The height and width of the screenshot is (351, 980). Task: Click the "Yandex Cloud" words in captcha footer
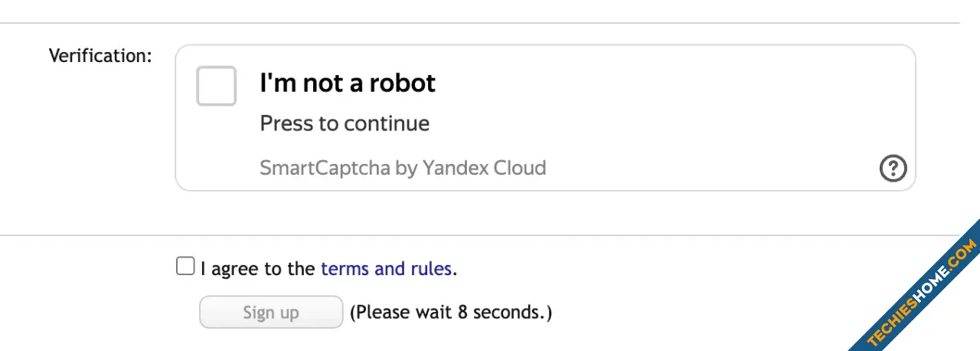click(484, 168)
